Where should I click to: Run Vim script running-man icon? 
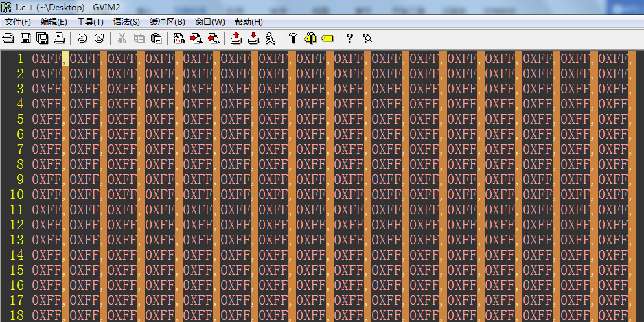coord(270,38)
